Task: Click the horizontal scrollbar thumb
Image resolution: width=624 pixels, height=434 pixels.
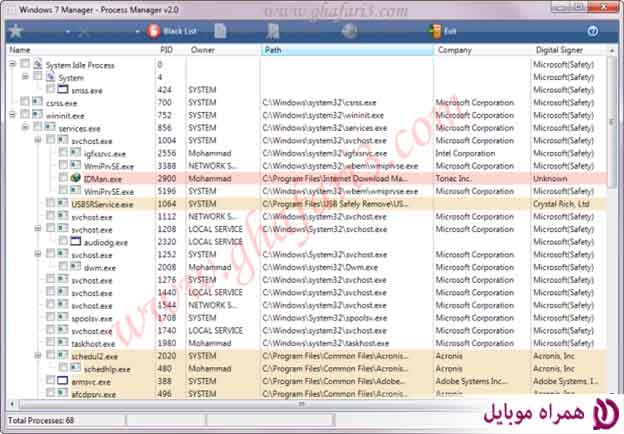Action: click(302, 404)
